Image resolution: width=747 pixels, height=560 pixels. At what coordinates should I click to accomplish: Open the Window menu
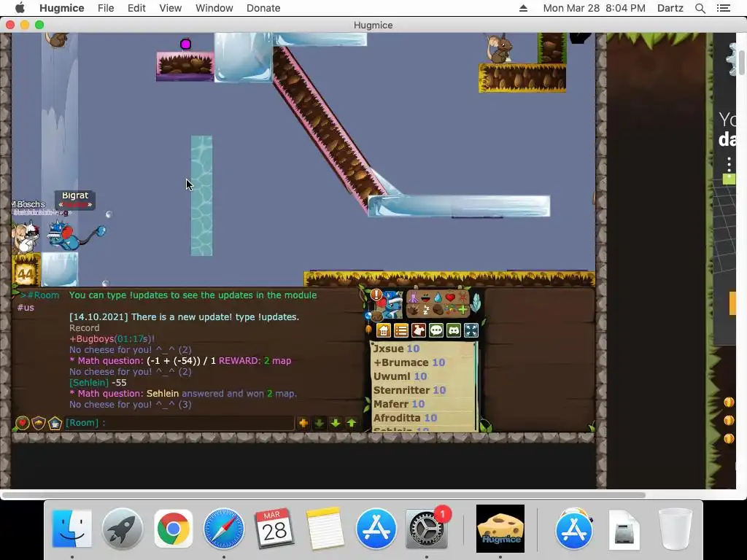coord(214,8)
